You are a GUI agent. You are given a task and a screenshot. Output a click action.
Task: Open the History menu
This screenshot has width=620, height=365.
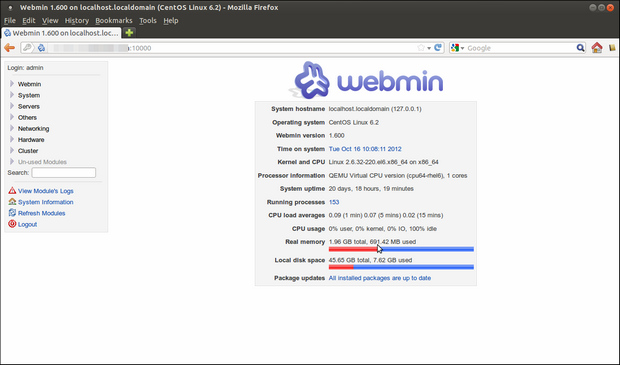click(x=77, y=21)
